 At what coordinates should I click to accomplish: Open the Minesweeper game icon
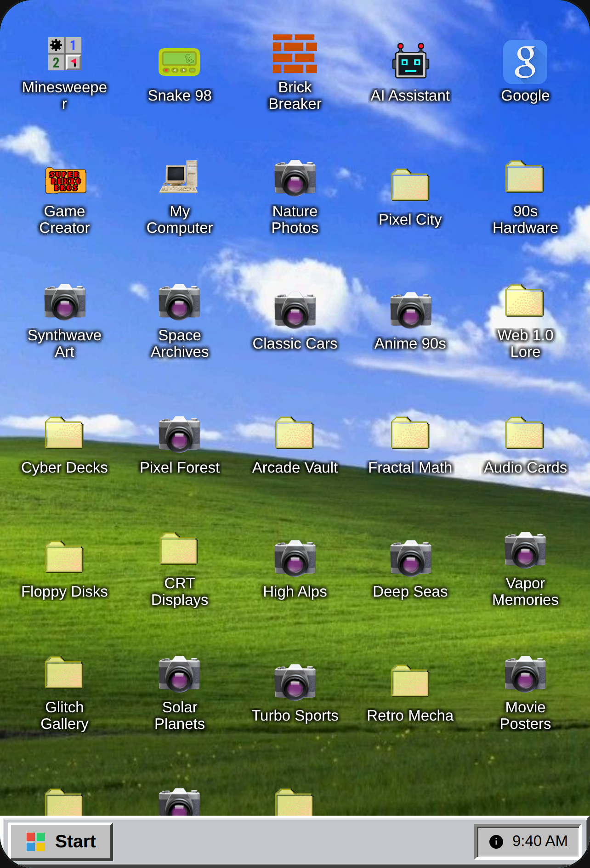point(65,54)
